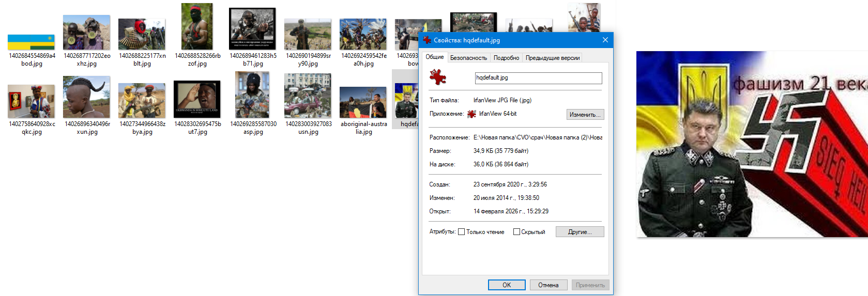Select the 1402687717202eoxhz.jpg file icon
This screenshot has height=296, width=868.
point(86,33)
